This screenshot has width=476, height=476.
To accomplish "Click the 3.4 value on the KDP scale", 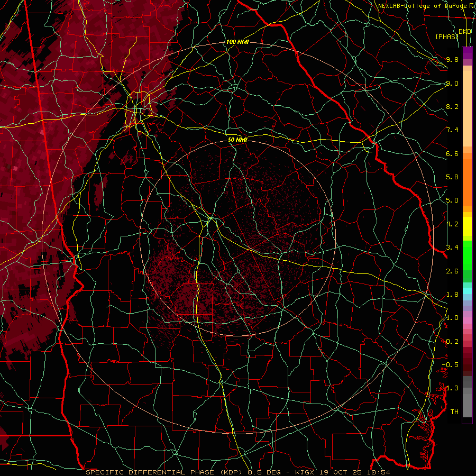I will click(452, 248).
